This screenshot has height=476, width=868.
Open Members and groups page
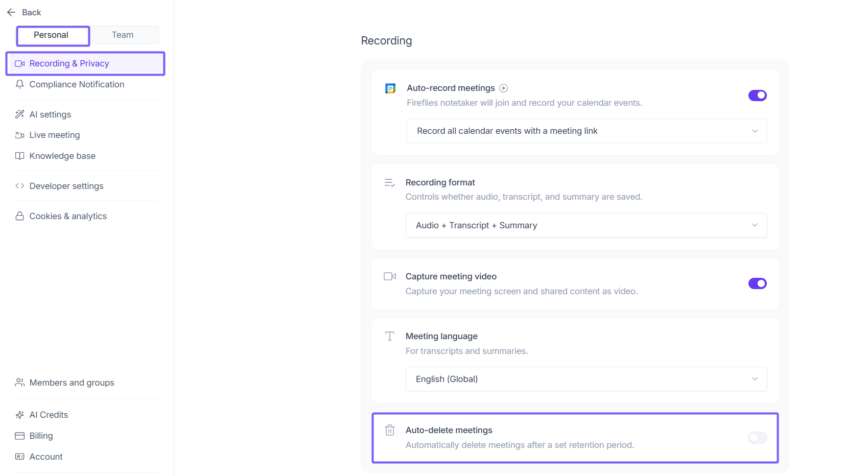pos(72,383)
